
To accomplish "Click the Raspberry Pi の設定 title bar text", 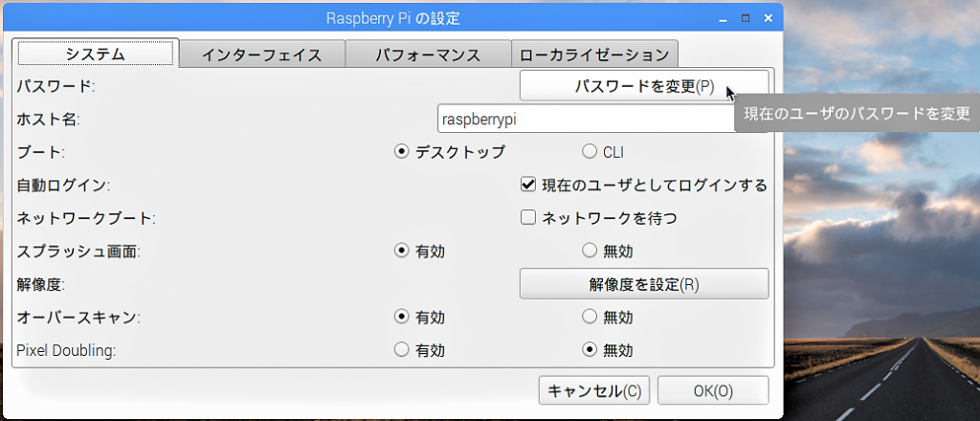I will click(x=392, y=18).
